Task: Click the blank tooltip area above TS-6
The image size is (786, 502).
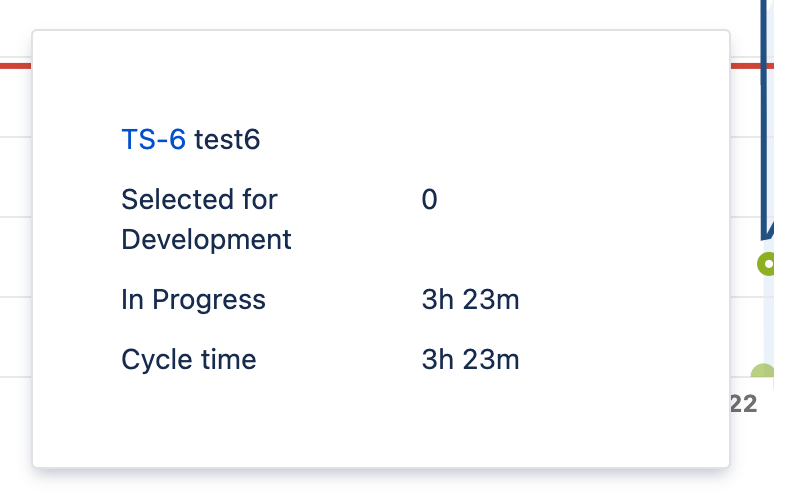Action: click(380, 80)
